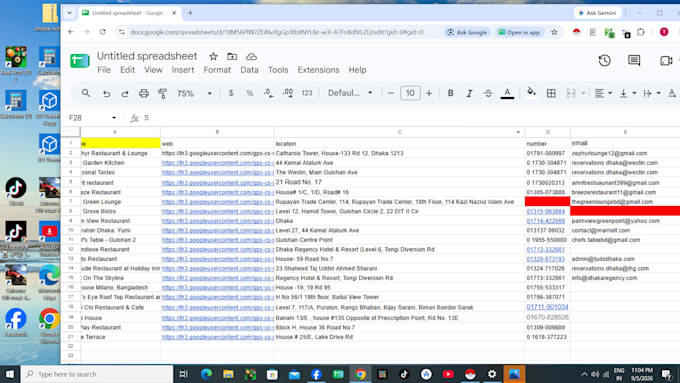Star the Untitled spreadsheet
Screen dimensions: 680x383
[x=213, y=56]
